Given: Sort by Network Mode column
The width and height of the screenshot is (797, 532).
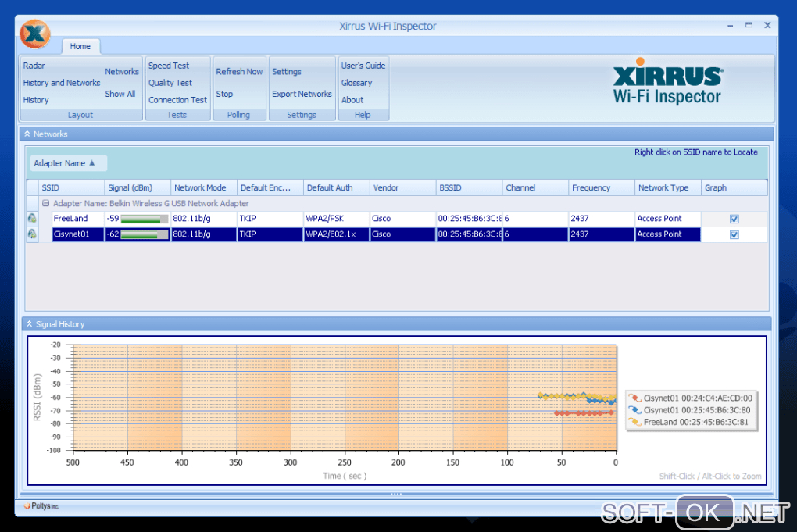Looking at the screenshot, I should pyautogui.click(x=204, y=187).
